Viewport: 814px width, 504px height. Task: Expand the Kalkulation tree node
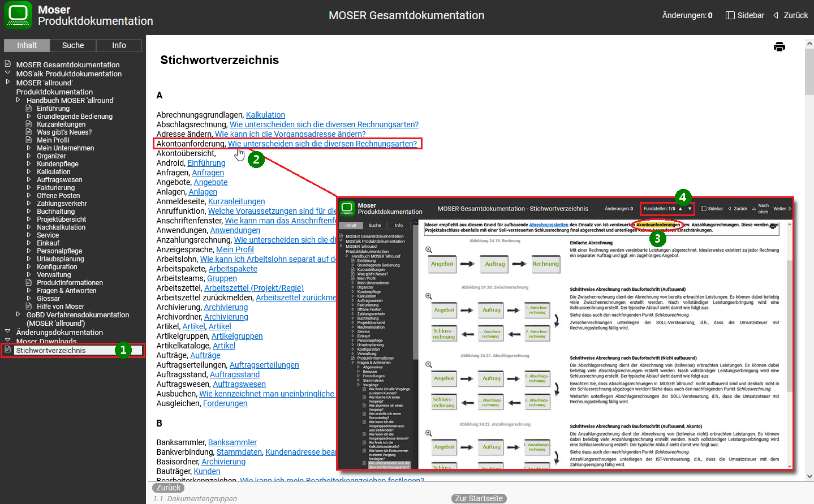(29, 171)
